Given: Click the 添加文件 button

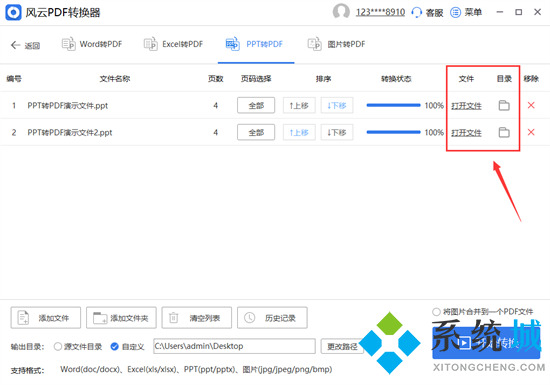Looking at the screenshot, I should tap(46, 318).
